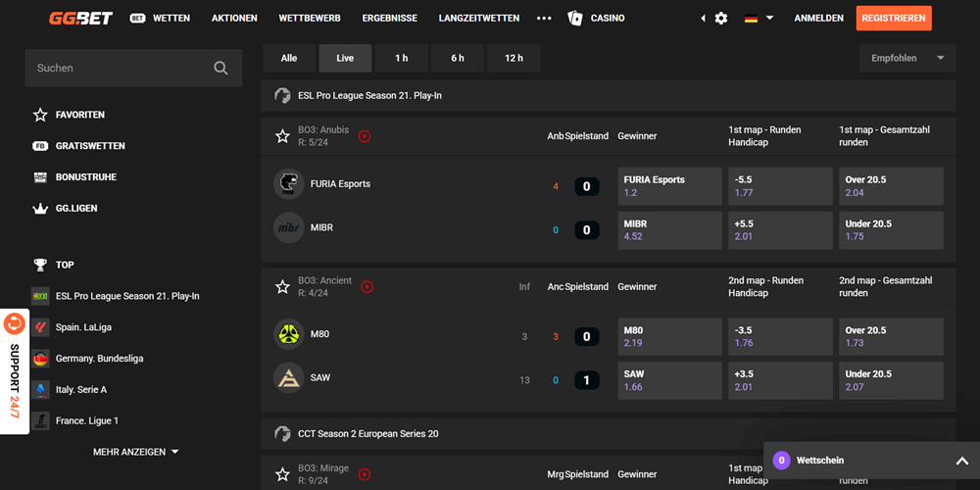Viewport: 980px width, 490px height.
Task: Open live stream for BO3: Ancient match
Action: point(367,287)
